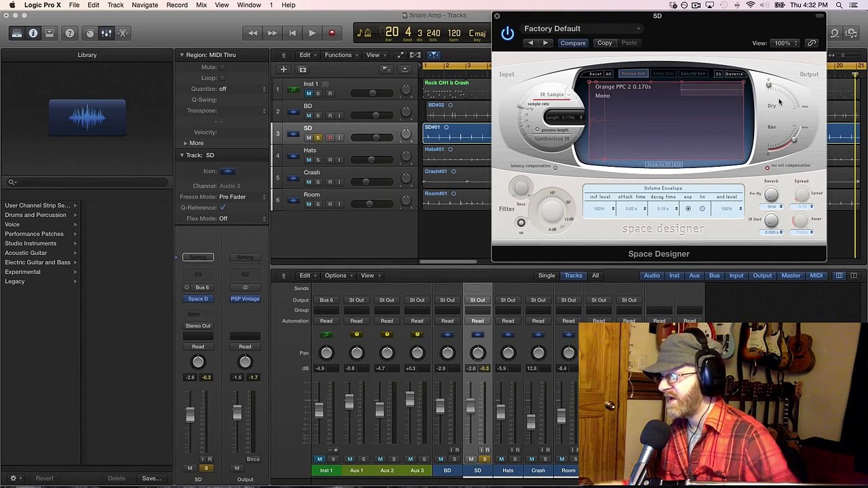This screenshot has height=488, width=868.
Task: Click the tuner icon in the display
Action: pos(363,33)
